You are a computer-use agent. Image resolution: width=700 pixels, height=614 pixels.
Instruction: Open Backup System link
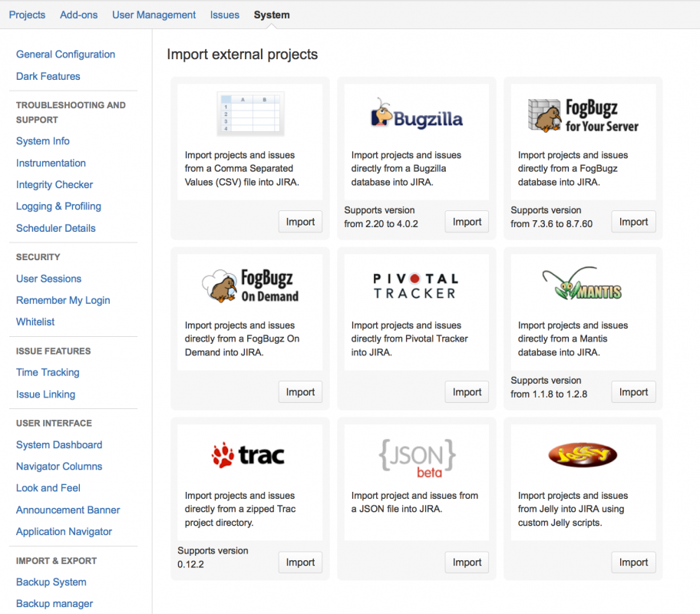(51, 582)
